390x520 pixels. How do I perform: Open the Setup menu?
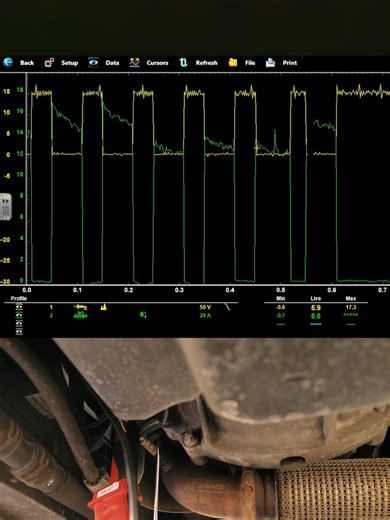coord(69,63)
